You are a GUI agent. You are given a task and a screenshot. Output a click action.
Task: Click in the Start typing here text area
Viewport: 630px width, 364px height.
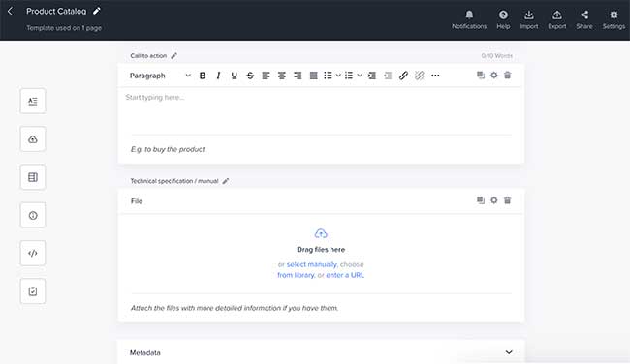pyautogui.click(x=321, y=110)
